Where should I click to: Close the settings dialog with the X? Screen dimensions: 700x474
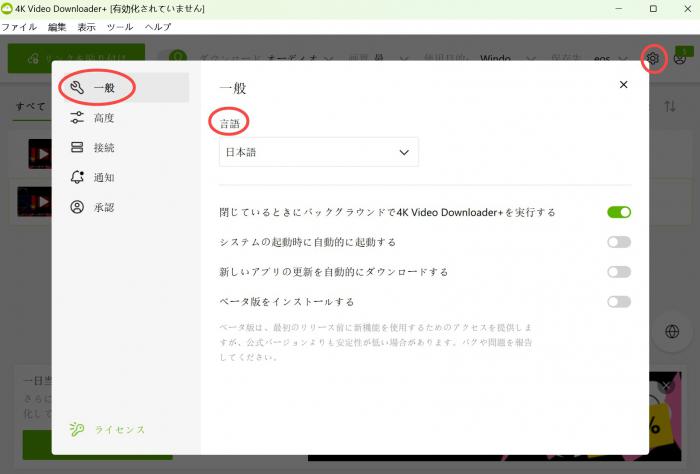[x=624, y=84]
